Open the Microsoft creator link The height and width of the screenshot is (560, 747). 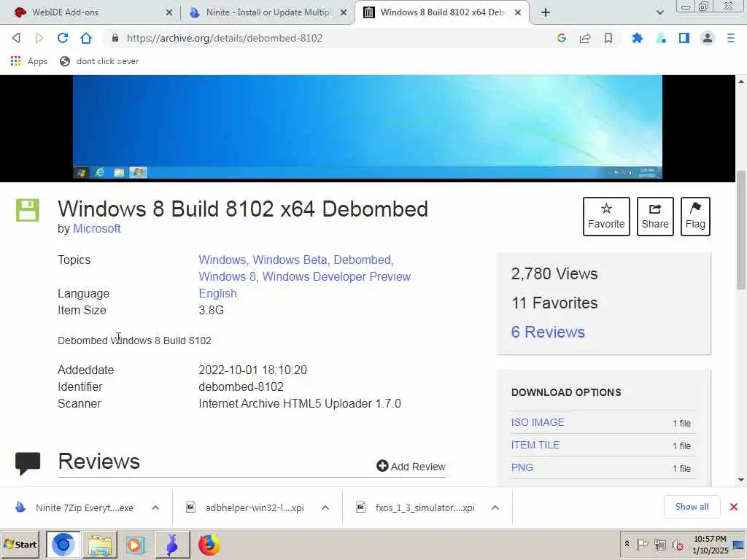click(x=97, y=228)
